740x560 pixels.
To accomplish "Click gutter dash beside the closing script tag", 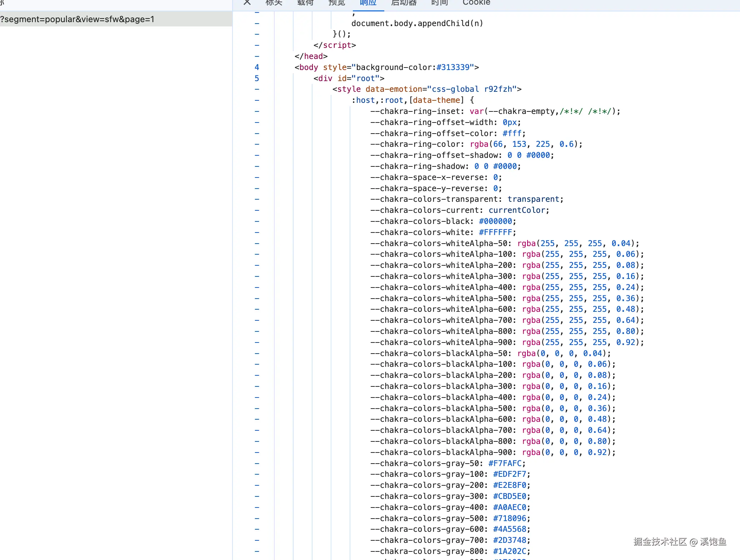I will 257,45.
